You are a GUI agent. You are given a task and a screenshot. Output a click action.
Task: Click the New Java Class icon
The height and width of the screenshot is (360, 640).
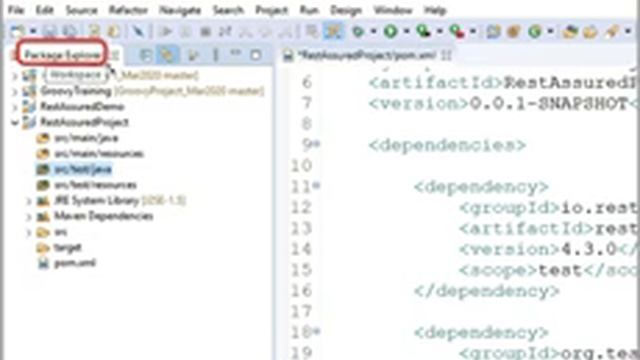[535, 31]
